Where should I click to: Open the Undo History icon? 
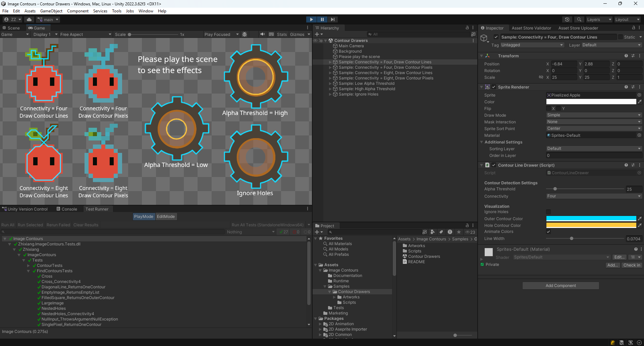(x=567, y=19)
